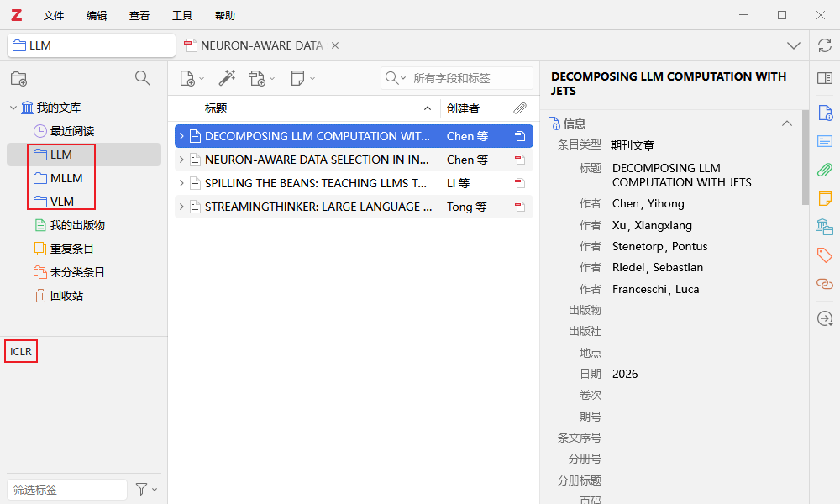Collapse the 我的文库 library tree
The height and width of the screenshot is (504, 840).
pos(13,108)
